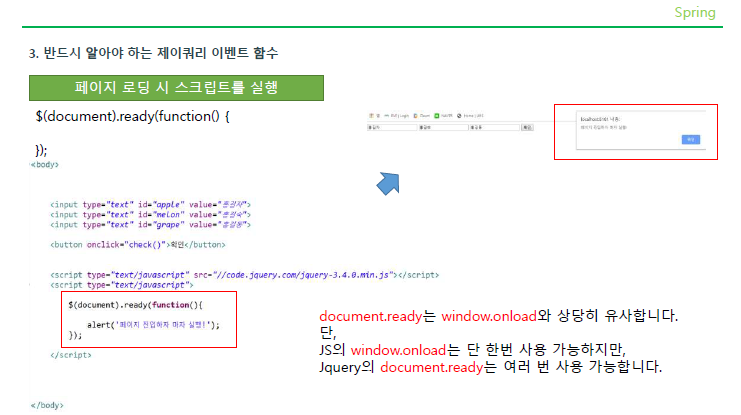The width and height of the screenshot is (741, 415).
Task: Click red 'document.ready' in the first explanation line
Action: tap(370, 316)
